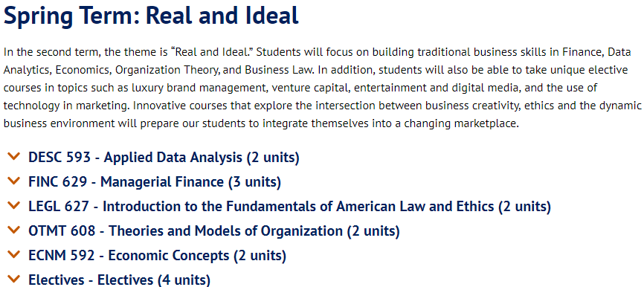This screenshot has height=287, width=644.
Task: Click the Spring Term: Real and Ideal heading
Action: click(151, 16)
